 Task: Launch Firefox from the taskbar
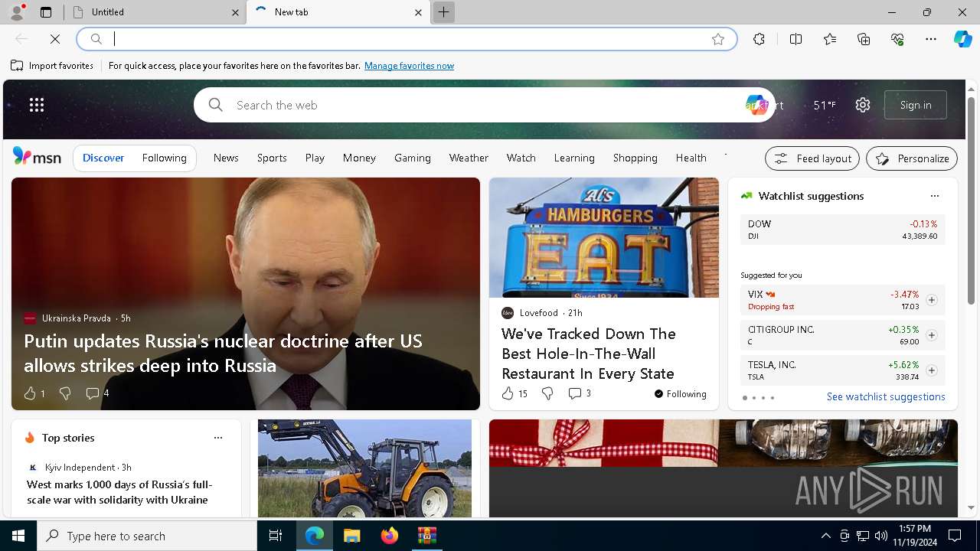pyautogui.click(x=389, y=536)
